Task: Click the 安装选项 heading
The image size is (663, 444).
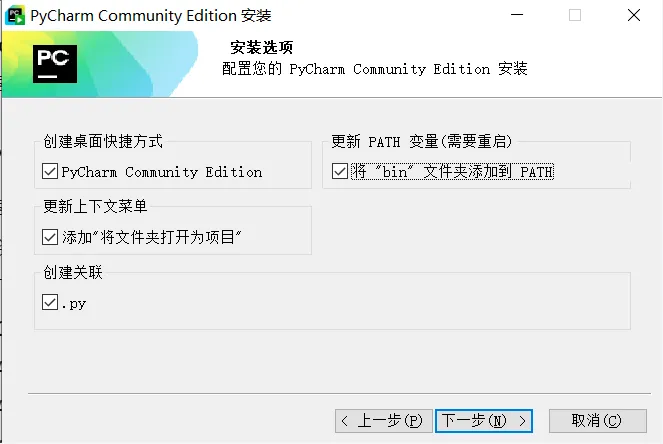Action: (x=261, y=47)
